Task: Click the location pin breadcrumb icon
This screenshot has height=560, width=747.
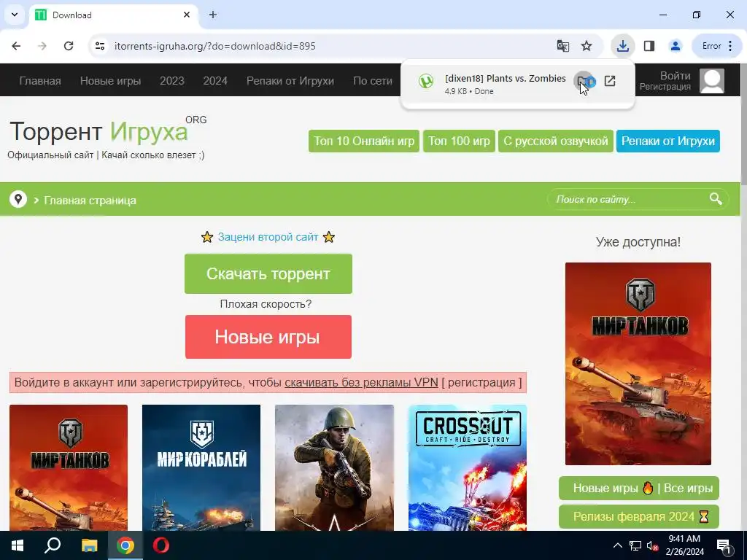Action: click(x=18, y=199)
